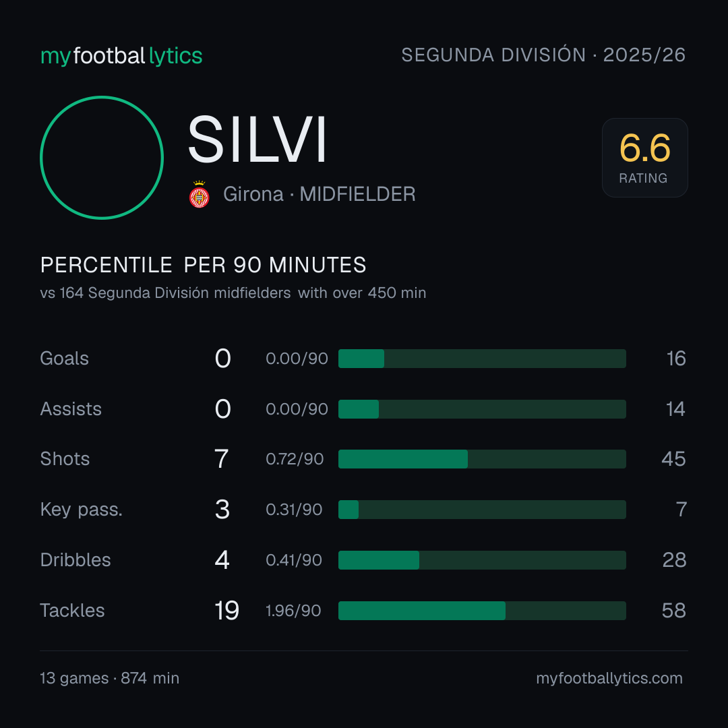Click the Percentile per 90 minutes heading
The image size is (728, 728).
pos(203,265)
